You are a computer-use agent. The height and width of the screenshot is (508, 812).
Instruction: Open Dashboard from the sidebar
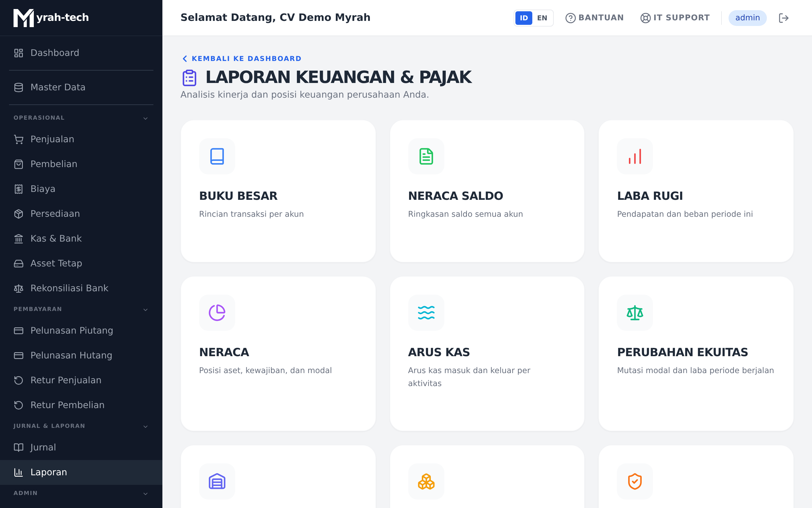coord(81,53)
